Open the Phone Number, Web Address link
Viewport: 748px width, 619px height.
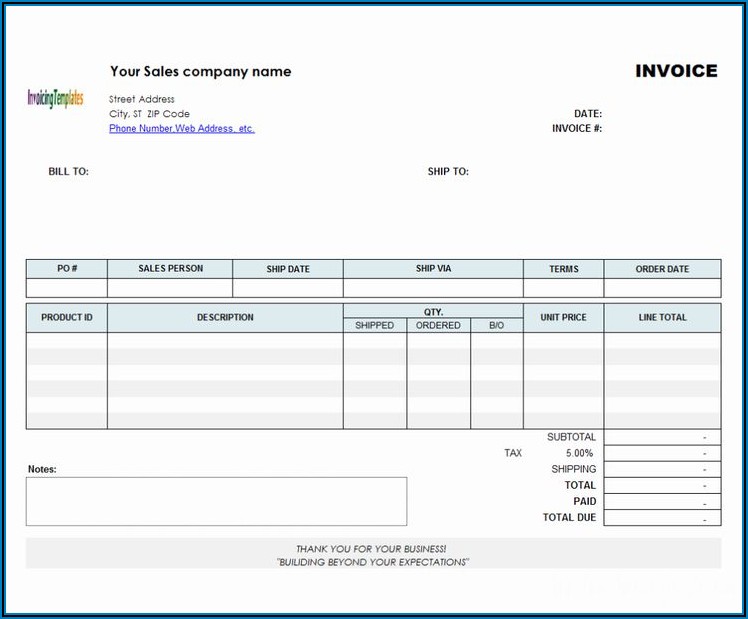pos(181,129)
